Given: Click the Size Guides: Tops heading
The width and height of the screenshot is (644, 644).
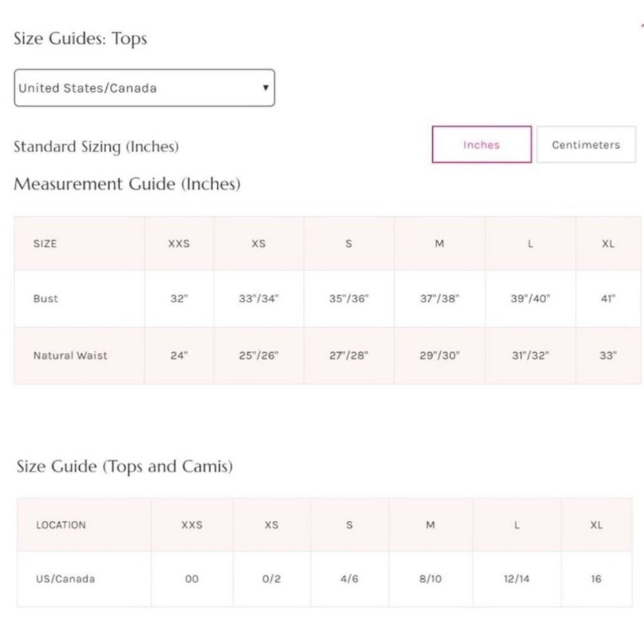Looking at the screenshot, I should click(x=80, y=39).
